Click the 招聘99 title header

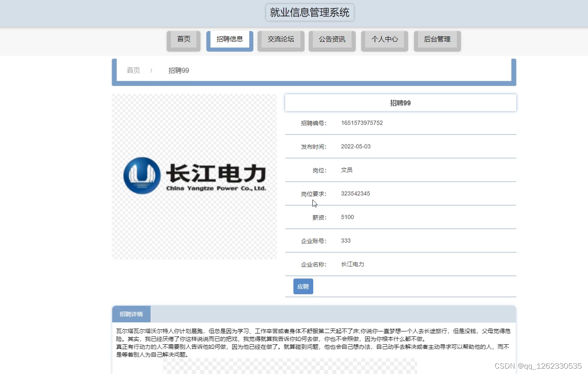400,103
